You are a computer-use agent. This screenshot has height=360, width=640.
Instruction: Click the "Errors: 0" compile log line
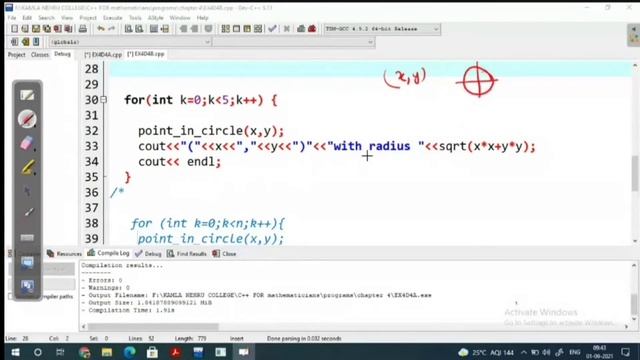(x=102, y=280)
